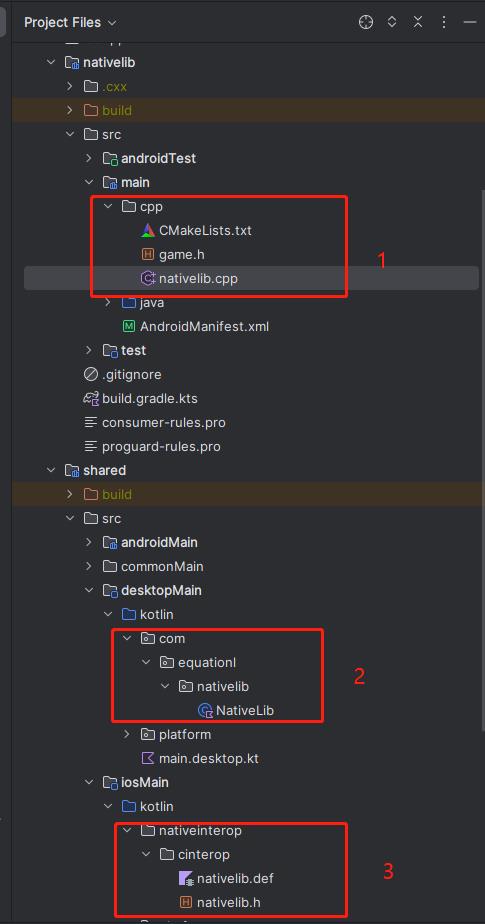Click the nativelib.def file icon
Screen dimensions: 485x924
[186, 879]
